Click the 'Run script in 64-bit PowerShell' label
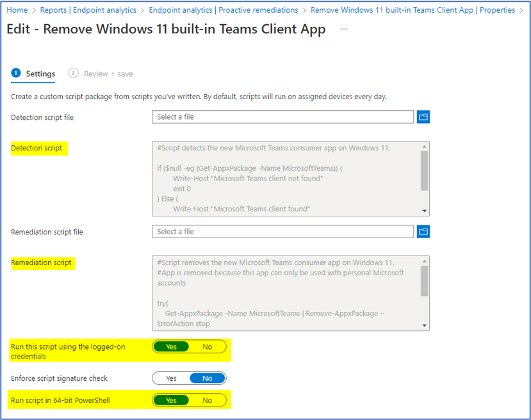The height and width of the screenshot is (420, 531). point(61,400)
